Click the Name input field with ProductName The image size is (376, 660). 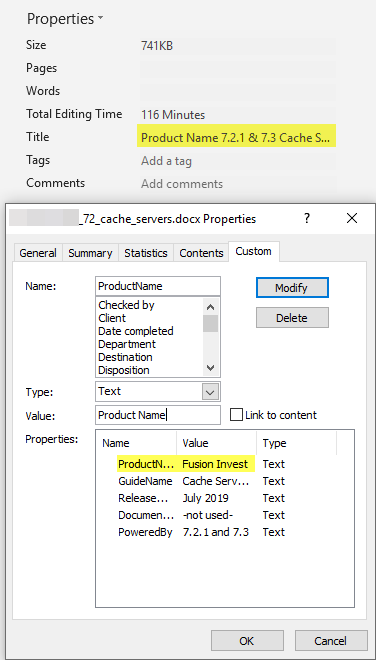[x=158, y=286]
